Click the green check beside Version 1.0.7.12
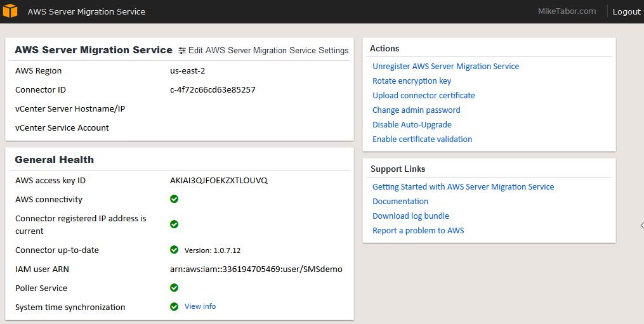Image resolution: width=644 pixels, height=324 pixels. (174, 250)
